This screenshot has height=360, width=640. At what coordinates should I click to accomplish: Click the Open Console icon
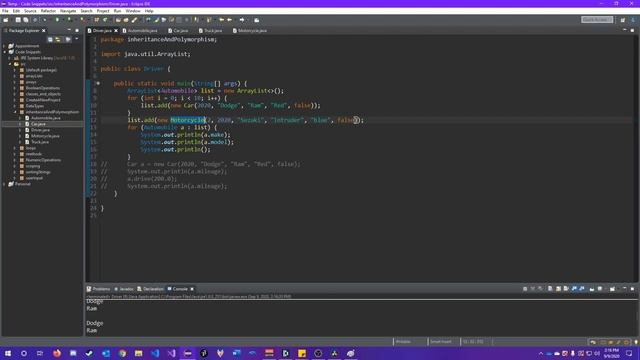[x=612, y=289]
